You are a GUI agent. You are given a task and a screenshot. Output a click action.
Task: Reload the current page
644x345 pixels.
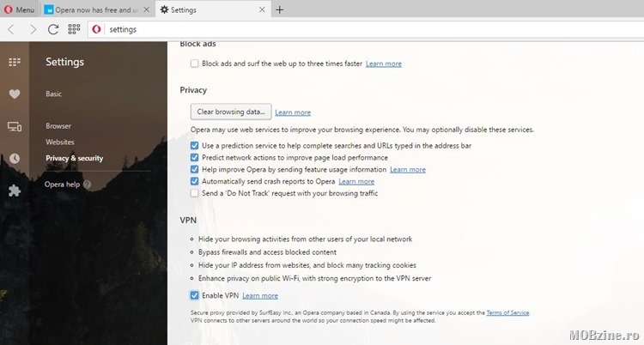[x=53, y=29]
